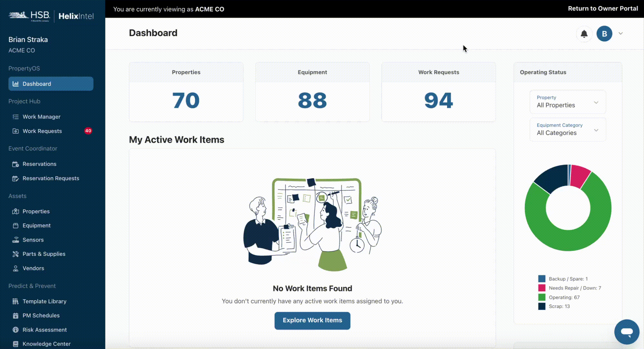Viewport: 644px width, 349px height.
Task: Open PM Schedules in sidebar
Action: (41, 315)
